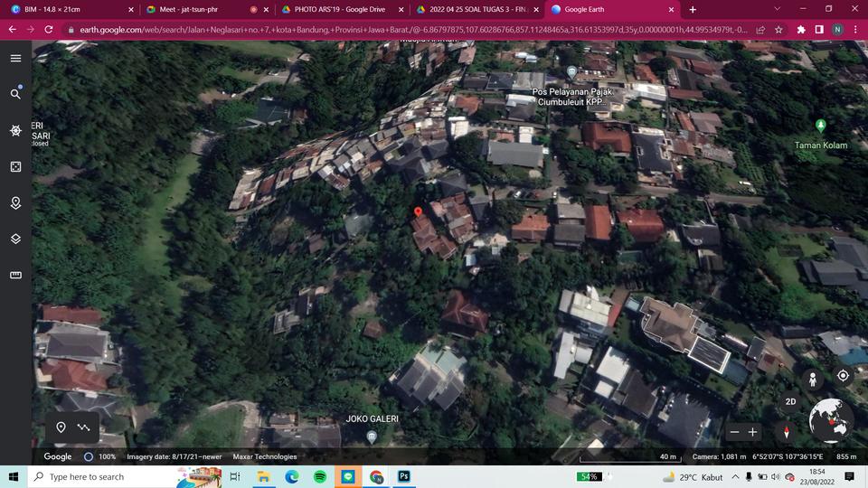Open the Voyager ship's wheel icon
The image size is (868, 488).
click(15, 130)
